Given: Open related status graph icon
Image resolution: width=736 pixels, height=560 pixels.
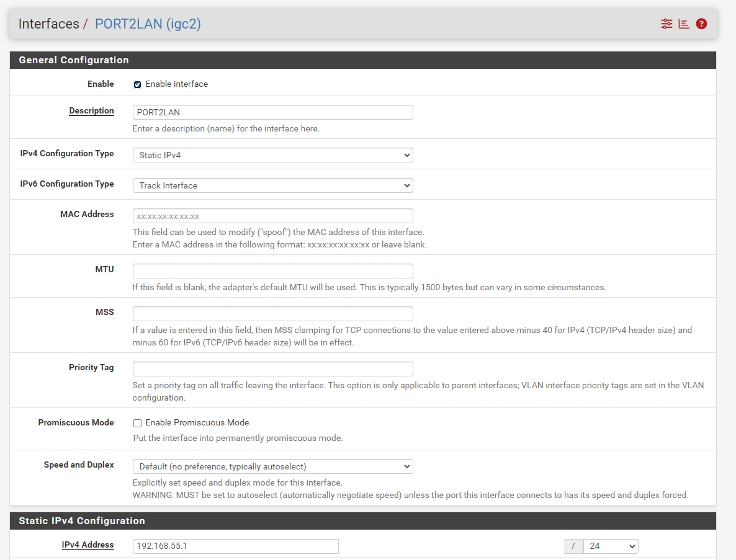Looking at the screenshot, I should tap(684, 24).
